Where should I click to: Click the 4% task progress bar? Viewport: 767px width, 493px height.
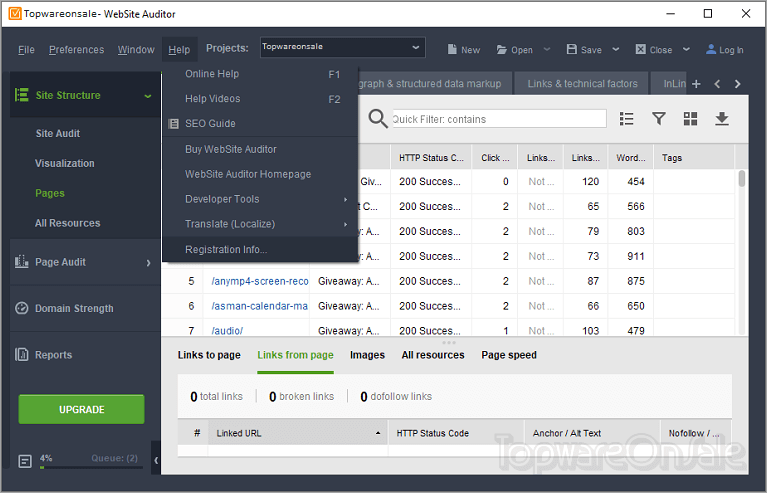point(91,468)
